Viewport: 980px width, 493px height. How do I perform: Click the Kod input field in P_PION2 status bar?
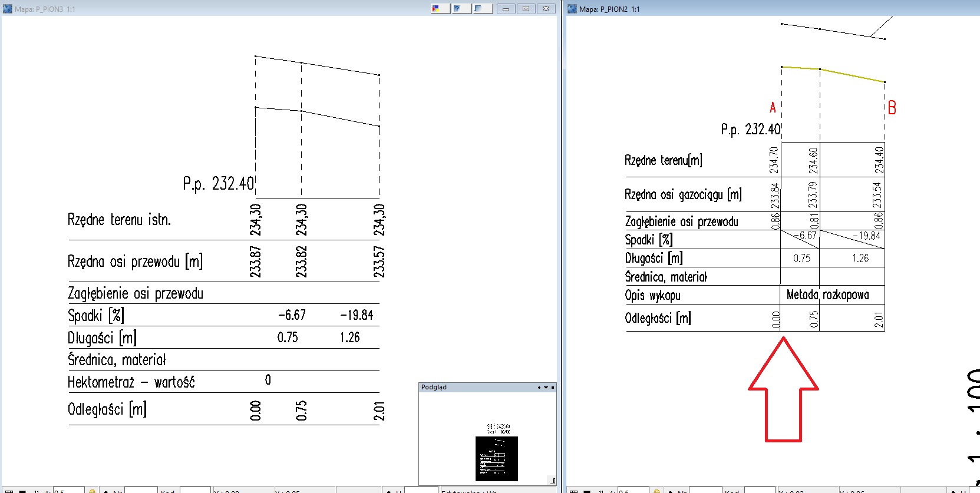coord(760,491)
